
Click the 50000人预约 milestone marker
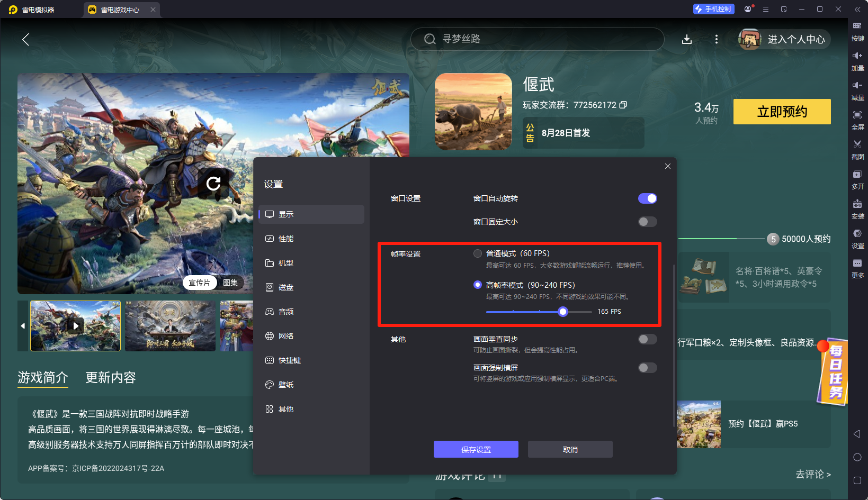773,239
